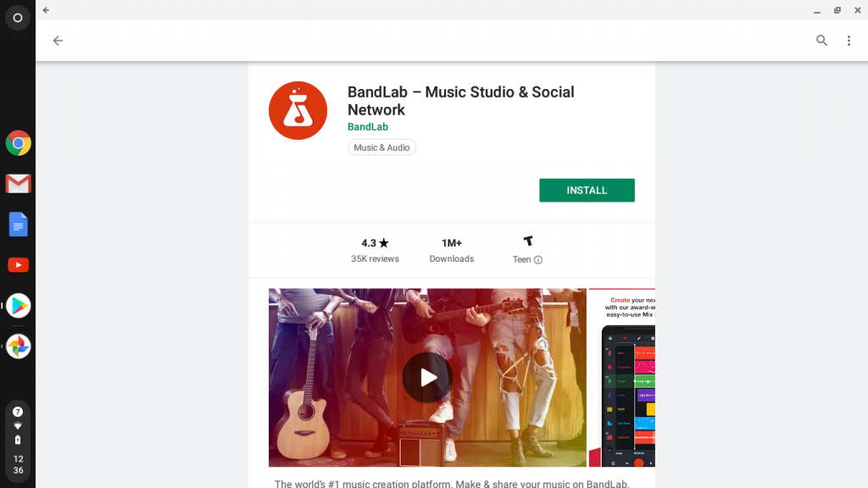Play the BandLab promo video
This screenshot has width=868, height=488.
(x=427, y=377)
